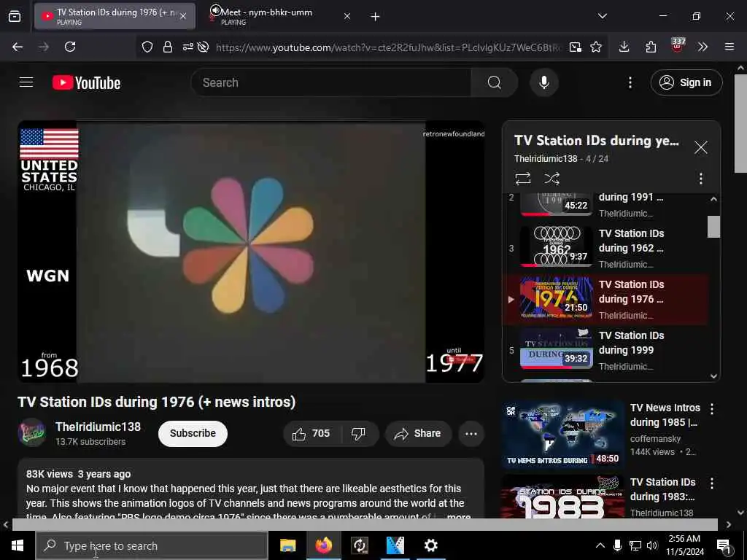The height and width of the screenshot is (560, 747).
Task: Click the taskbar search box
Action: point(152,545)
